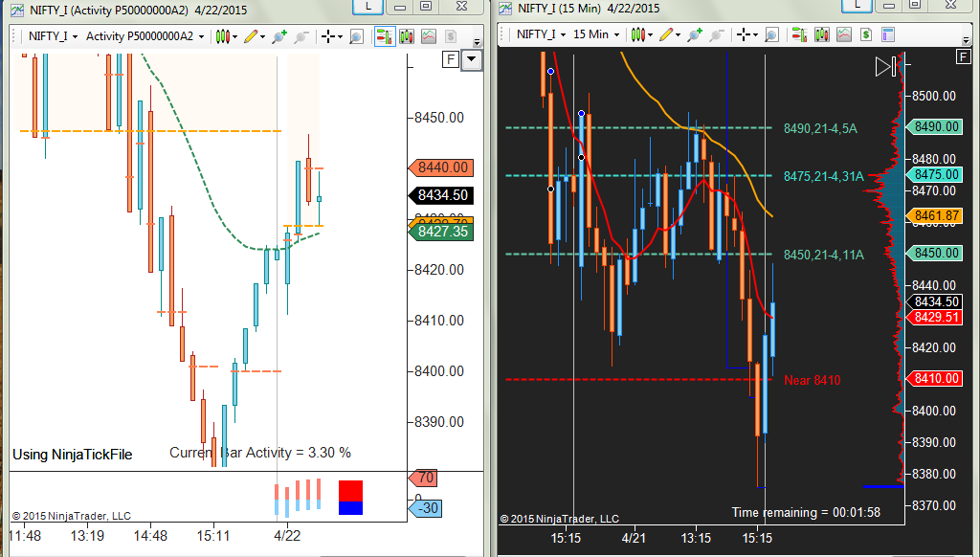This screenshot has width=980, height=557.
Task: Click the zoom frame magnifier in Activity window
Action: (356, 36)
